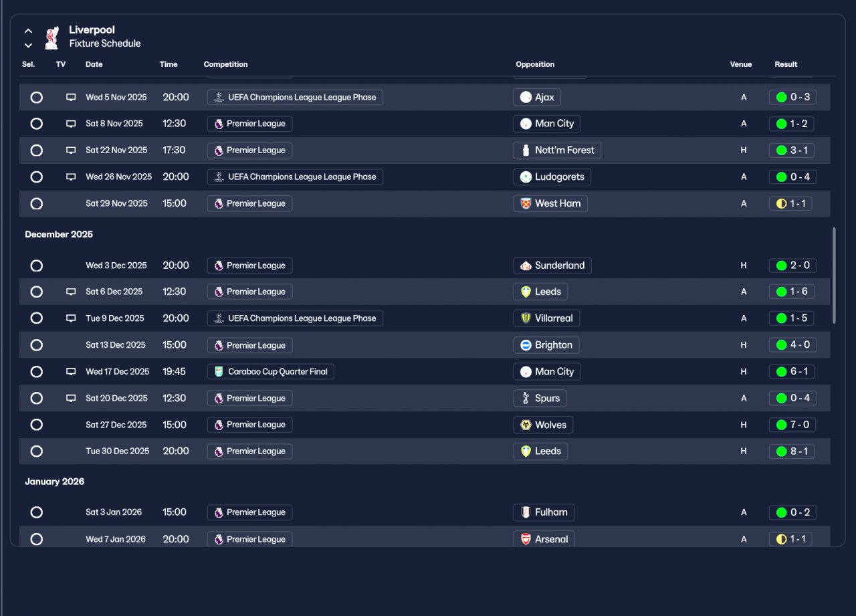Click the TV icon on Spurs match row
Image resolution: width=856 pixels, height=616 pixels.
[x=71, y=398]
